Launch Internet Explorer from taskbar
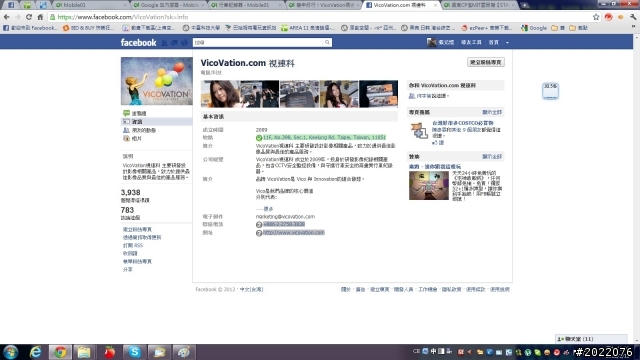This screenshot has height=360, width=640. [x=36, y=352]
